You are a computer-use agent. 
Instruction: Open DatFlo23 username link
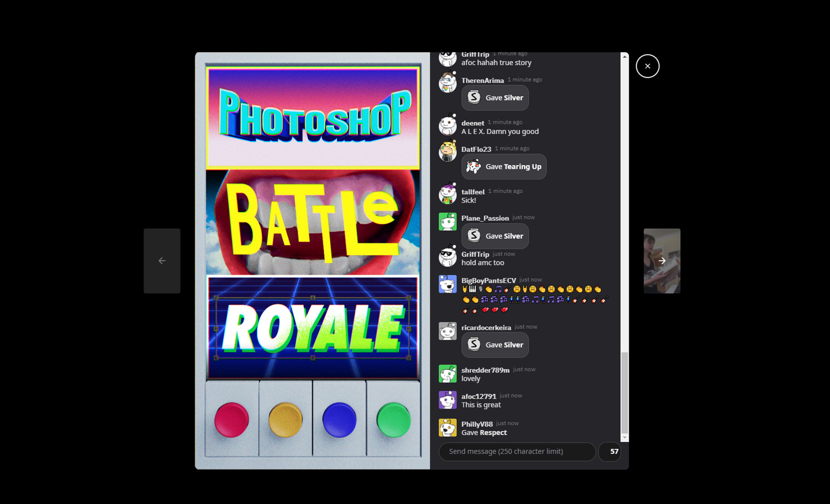coord(476,149)
